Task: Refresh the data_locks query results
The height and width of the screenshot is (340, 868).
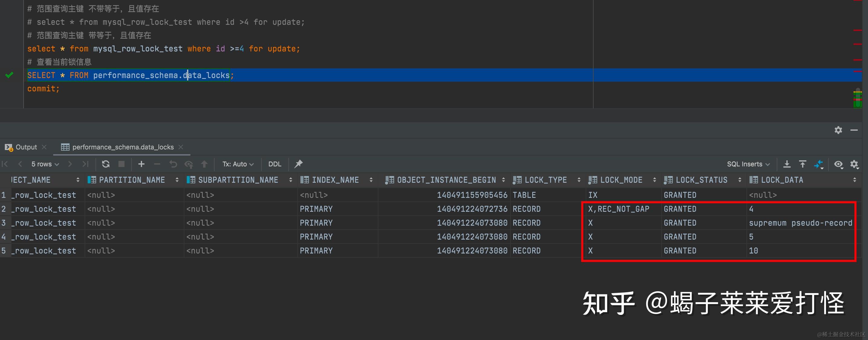Action: pyautogui.click(x=106, y=164)
